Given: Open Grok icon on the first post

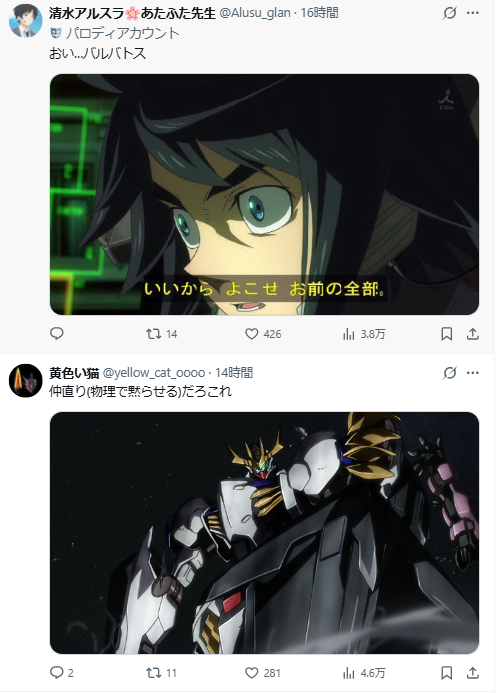Looking at the screenshot, I should (x=450, y=13).
